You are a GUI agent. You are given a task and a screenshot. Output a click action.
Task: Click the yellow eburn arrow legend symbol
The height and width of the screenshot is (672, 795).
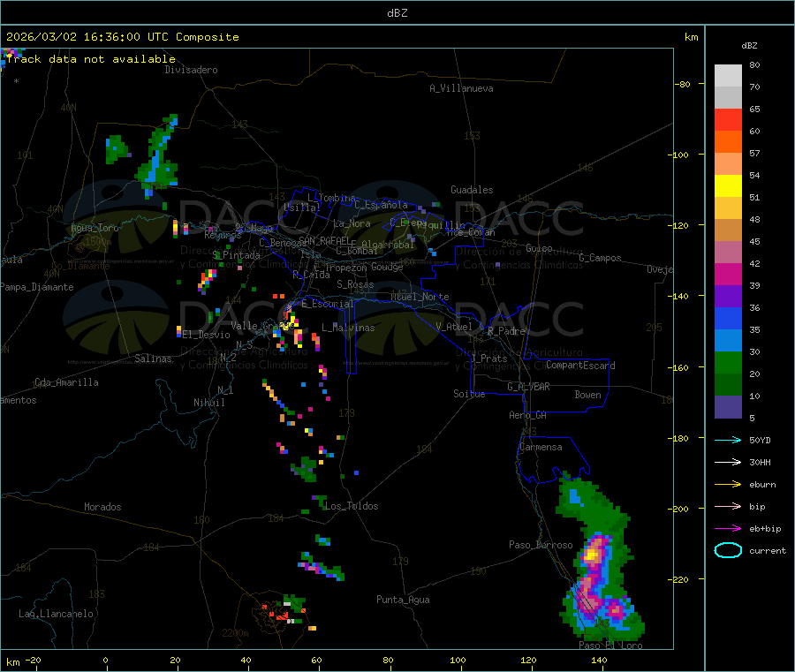pos(728,485)
